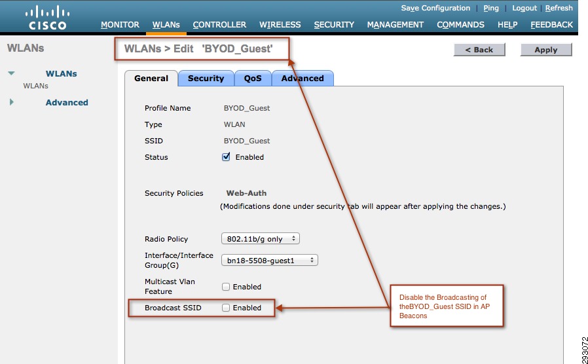The width and height of the screenshot is (588, 364).
Task: Open the MANAGEMENT menu
Action: (x=395, y=25)
